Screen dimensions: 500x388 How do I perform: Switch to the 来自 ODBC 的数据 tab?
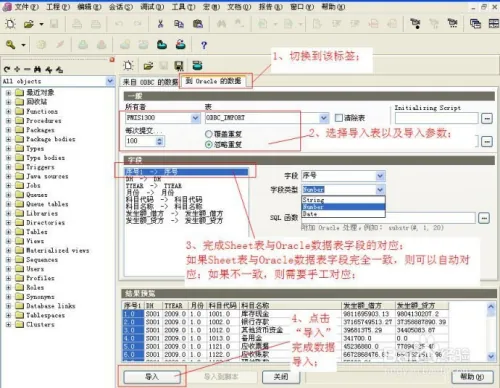(x=150, y=82)
